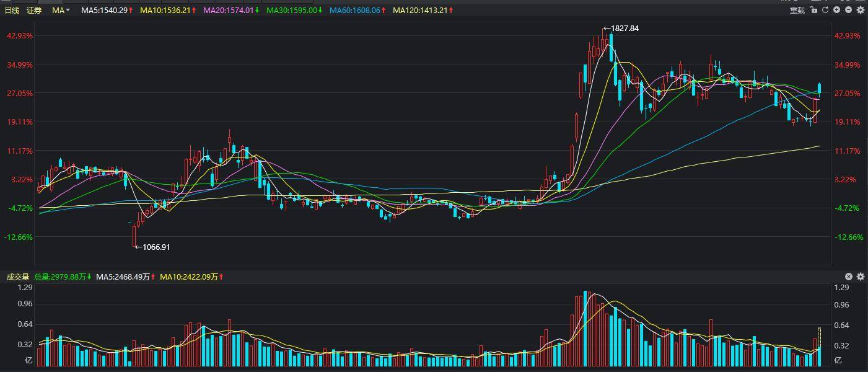Open volume panel settings gear icon
This screenshot has width=868, height=372.
[860, 277]
